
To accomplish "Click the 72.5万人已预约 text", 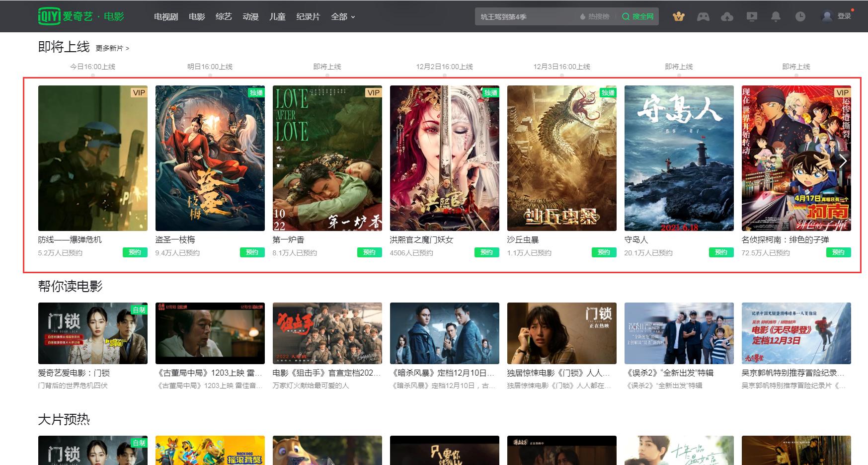I will coord(766,253).
